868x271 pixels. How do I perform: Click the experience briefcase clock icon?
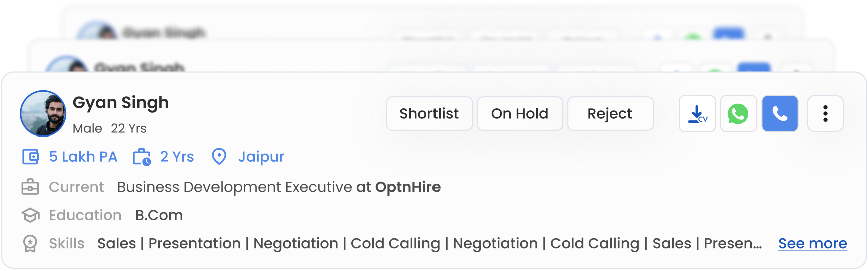click(142, 157)
